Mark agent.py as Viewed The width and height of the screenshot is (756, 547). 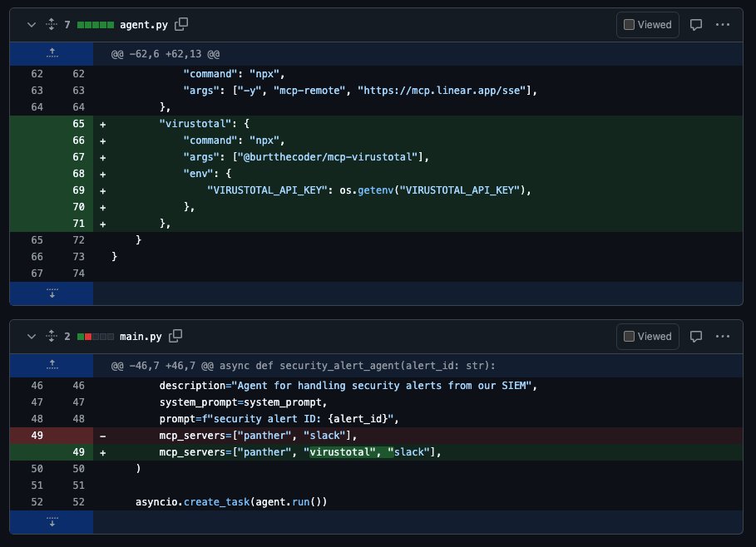648,25
